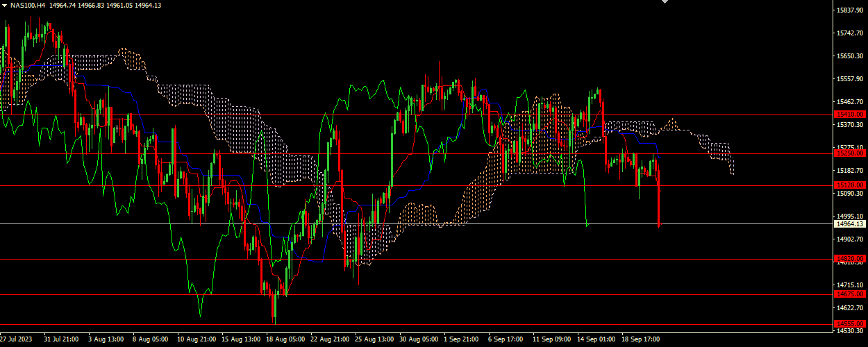Image resolution: width=868 pixels, height=347 pixels.
Task: Click the 1 Sep 21:00 time label
Action: [462, 339]
